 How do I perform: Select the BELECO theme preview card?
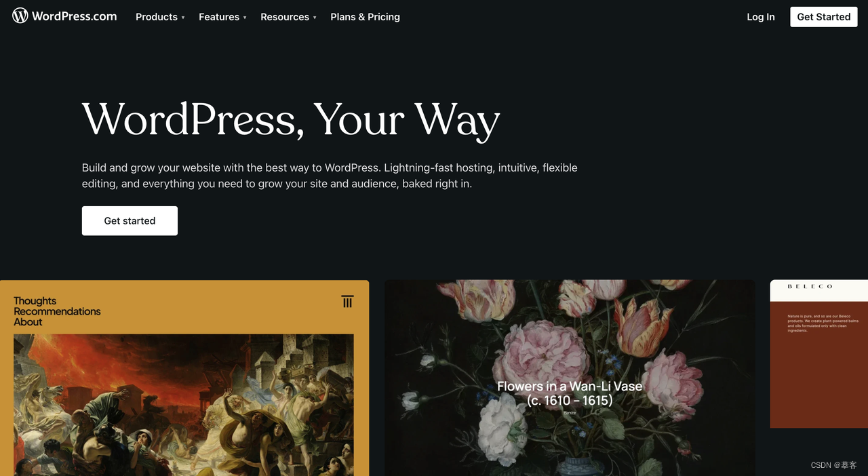click(819, 354)
